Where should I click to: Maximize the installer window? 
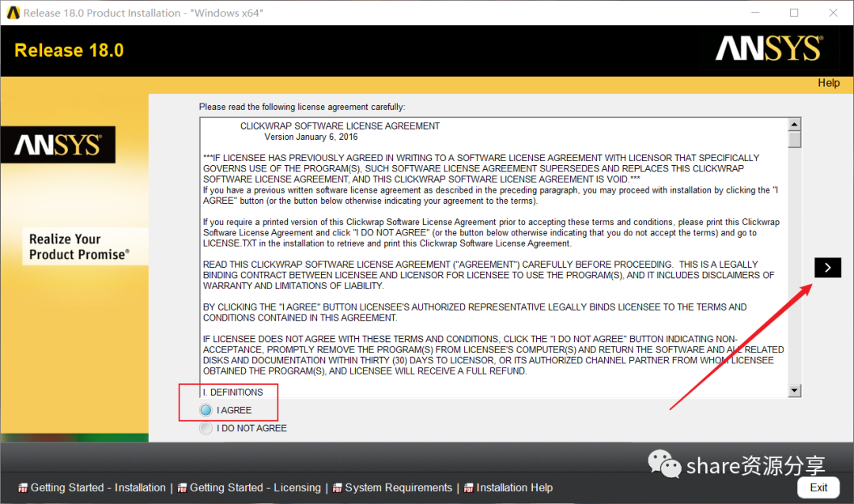(x=794, y=13)
